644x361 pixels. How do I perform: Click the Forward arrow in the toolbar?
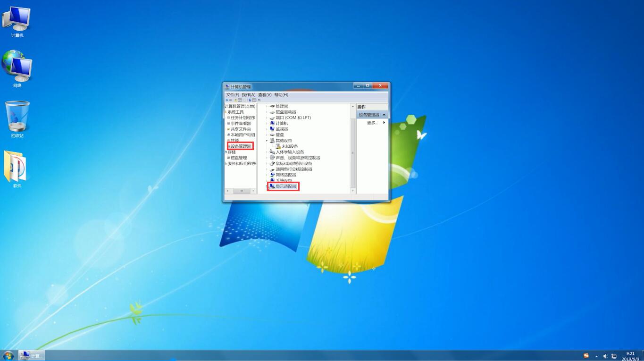pos(232,100)
